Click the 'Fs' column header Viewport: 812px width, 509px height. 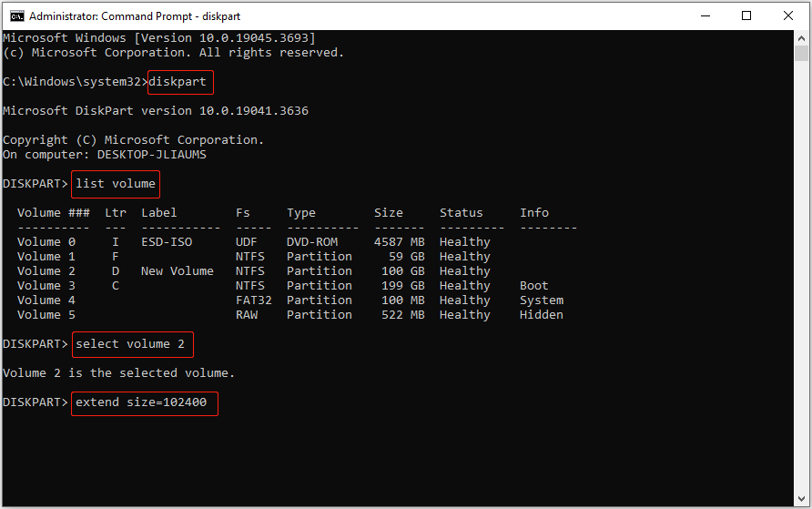(x=243, y=213)
